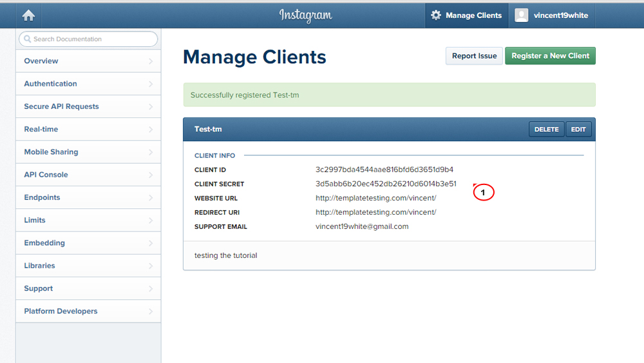644x363 pixels.
Task: Go to the home icon
Action: [x=28, y=15]
